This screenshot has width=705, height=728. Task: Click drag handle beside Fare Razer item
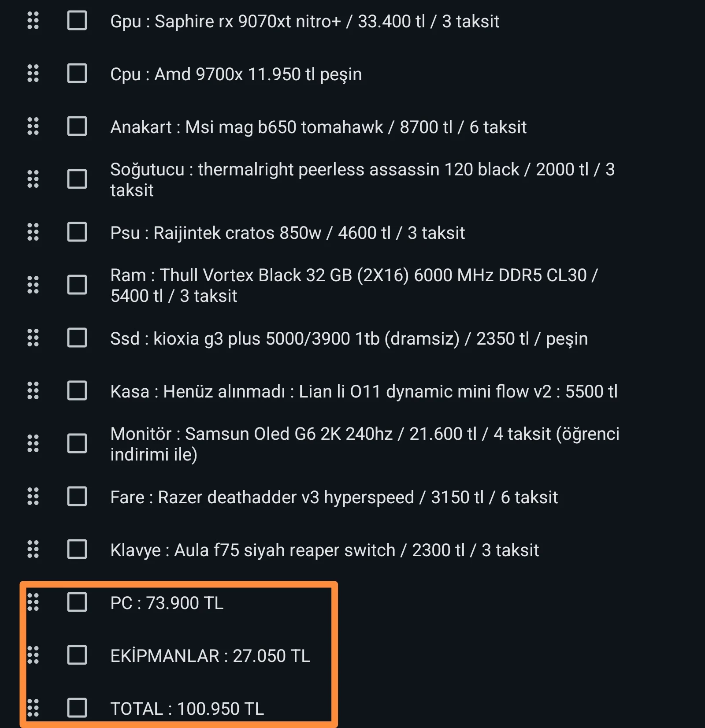(x=33, y=497)
